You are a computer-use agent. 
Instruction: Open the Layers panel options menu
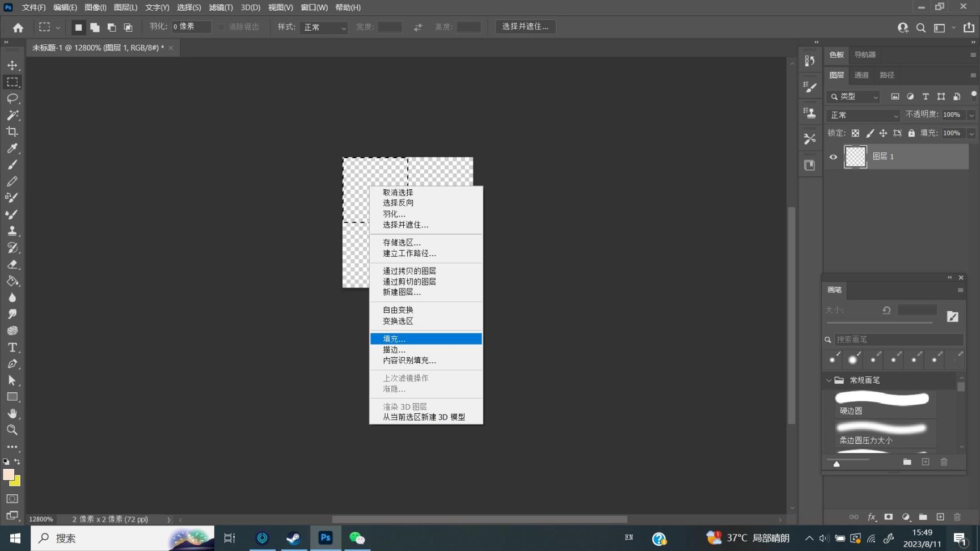[973, 75]
